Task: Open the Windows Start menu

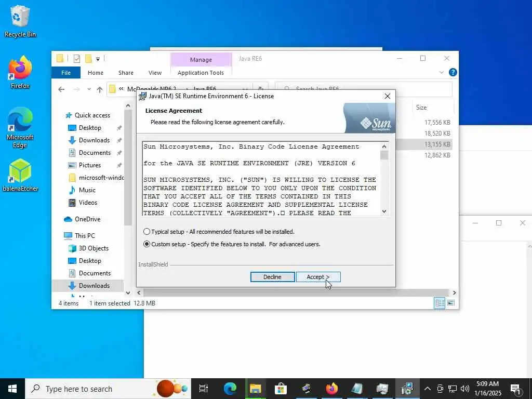Action: point(12,389)
